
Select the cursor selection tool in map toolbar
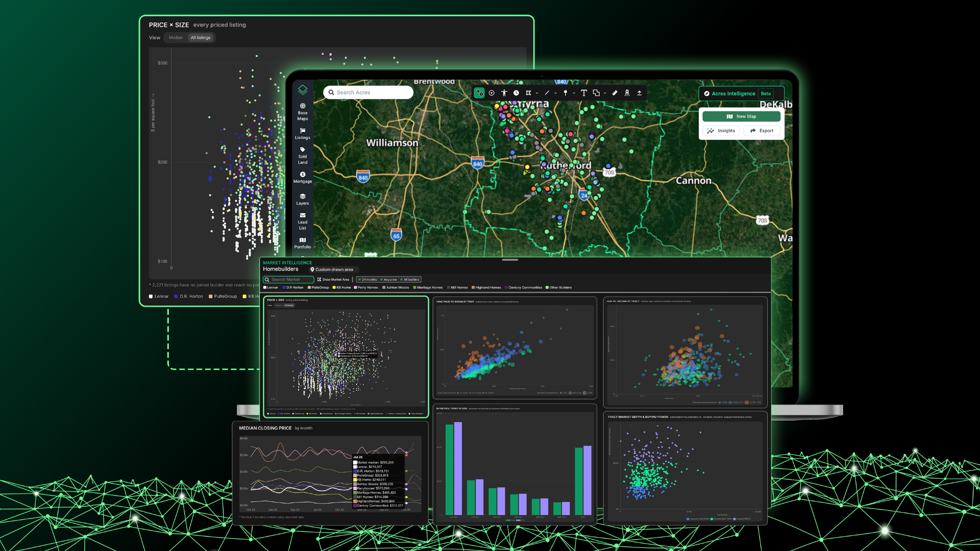[x=479, y=93]
